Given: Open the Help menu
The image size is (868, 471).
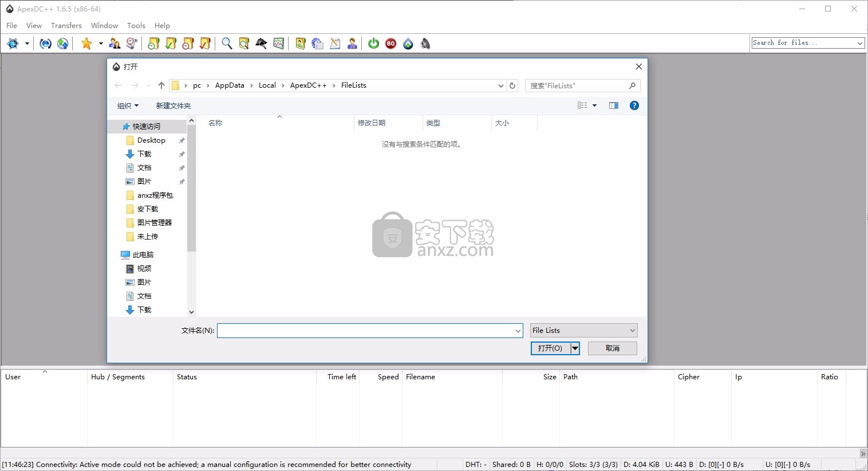Looking at the screenshot, I should click(x=162, y=25).
